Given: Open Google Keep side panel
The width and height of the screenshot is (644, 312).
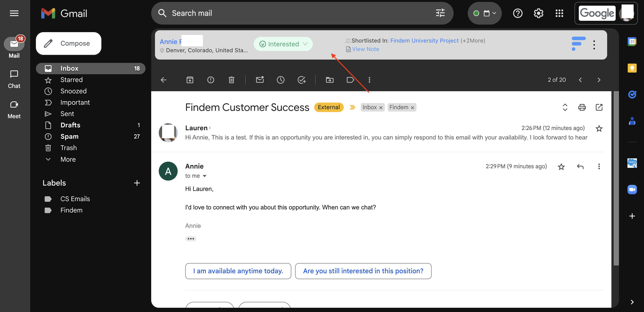Looking at the screenshot, I should (632, 68).
